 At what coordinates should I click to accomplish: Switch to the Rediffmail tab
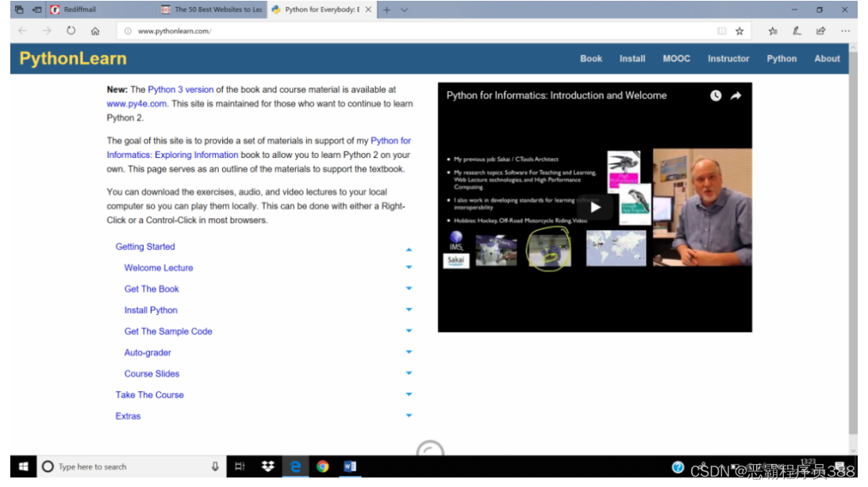tap(100, 10)
